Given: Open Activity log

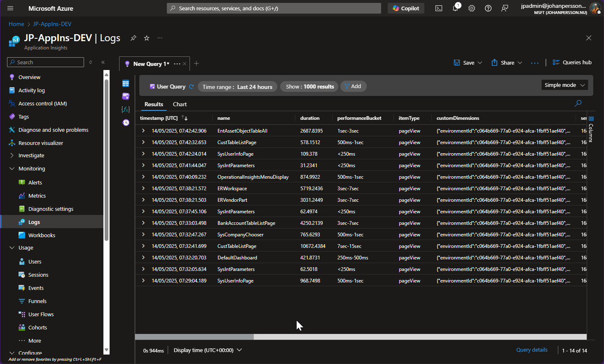Looking at the screenshot, I should [x=31, y=90].
